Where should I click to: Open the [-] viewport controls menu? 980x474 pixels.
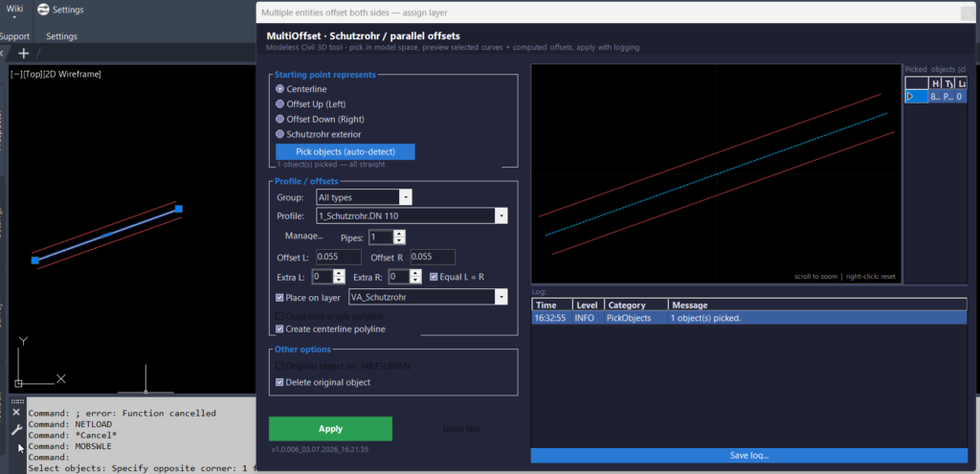pyautogui.click(x=16, y=74)
